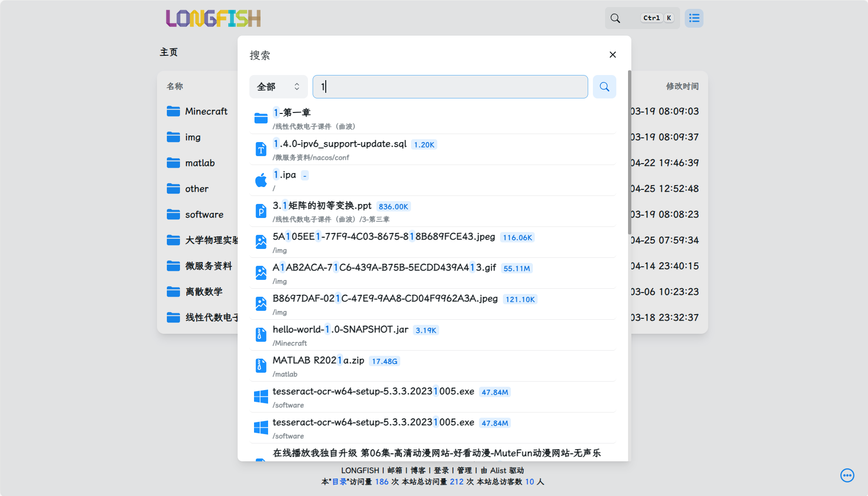Screen dimensions: 868x496
Task: Click the 登录 footer link
Action: (441, 470)
